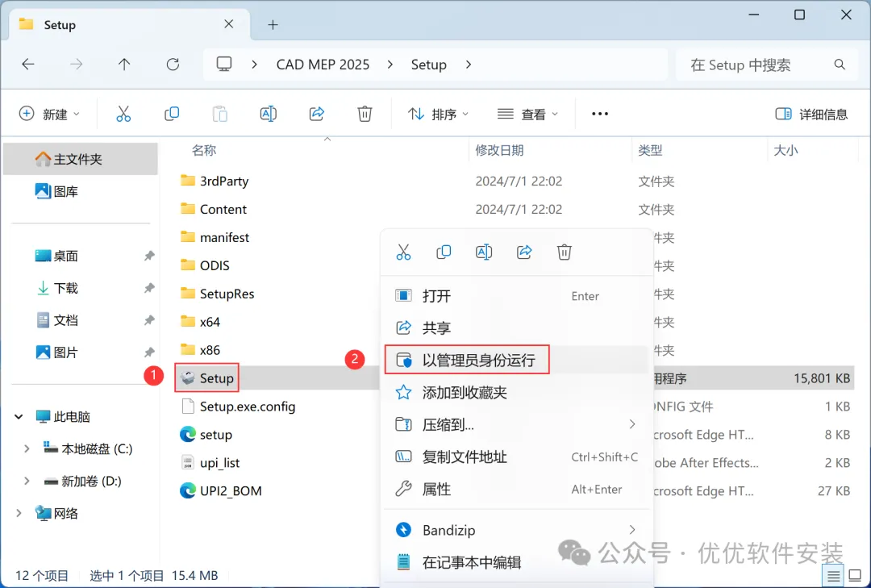Collapse the 此电脑 tree node
The height and width of the screenshot is (588, 871).
pos(19,416)
